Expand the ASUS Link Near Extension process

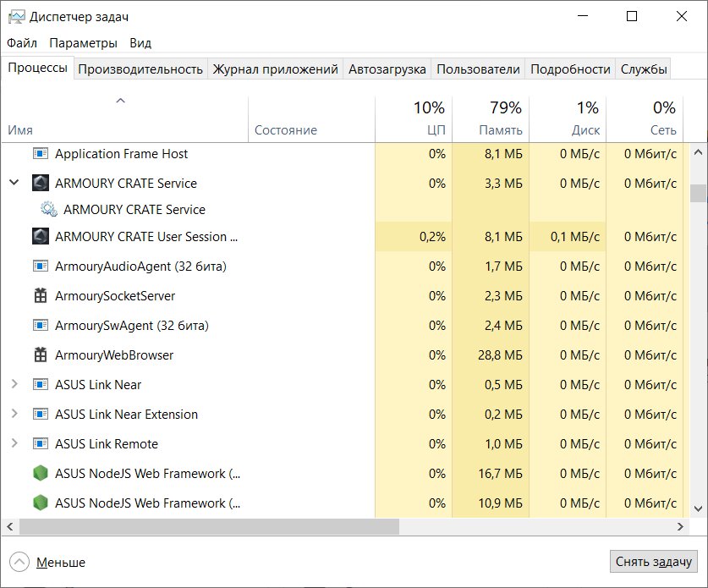pos(14,414)
